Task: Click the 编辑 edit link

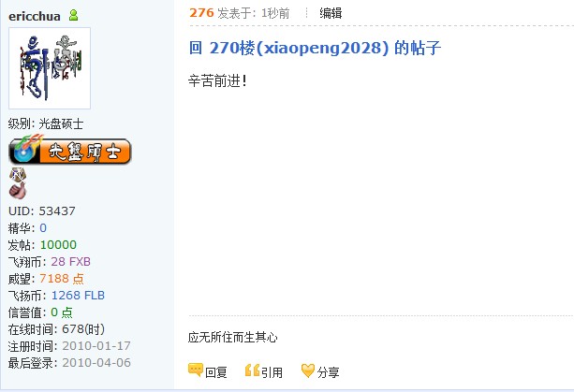Action: [x=331, y=13]
